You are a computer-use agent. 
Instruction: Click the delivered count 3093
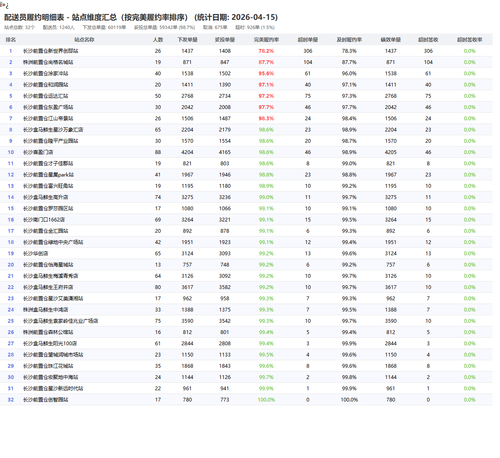(225, 254)
